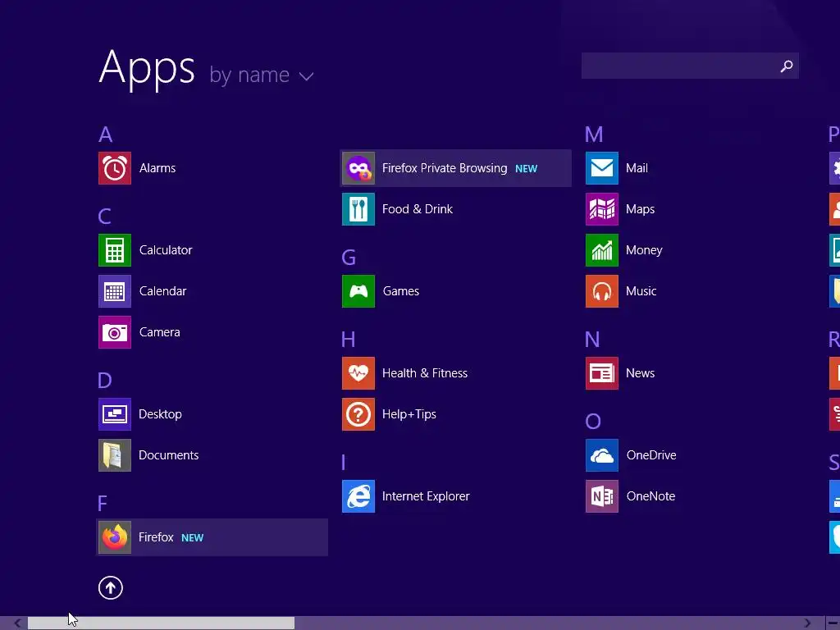Click the 'Desktop' label text
840x630 pixels.
click(x=160, y=414)
